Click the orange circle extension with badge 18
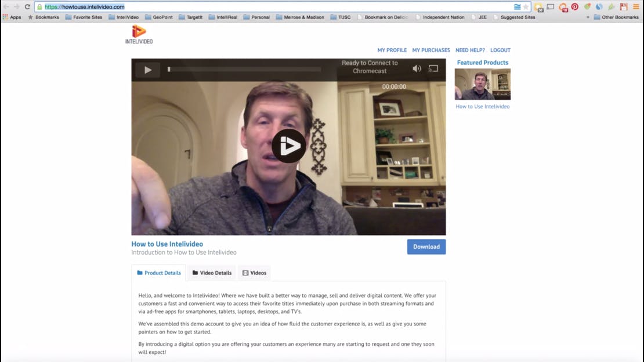The image size is (644, 362). tap(563, 7)
